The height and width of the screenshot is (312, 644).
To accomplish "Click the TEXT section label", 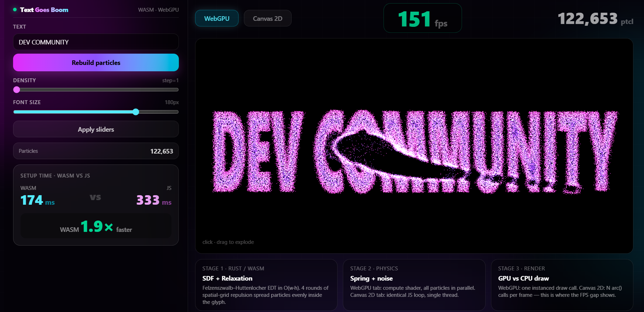I will click(x=19, y=27).
